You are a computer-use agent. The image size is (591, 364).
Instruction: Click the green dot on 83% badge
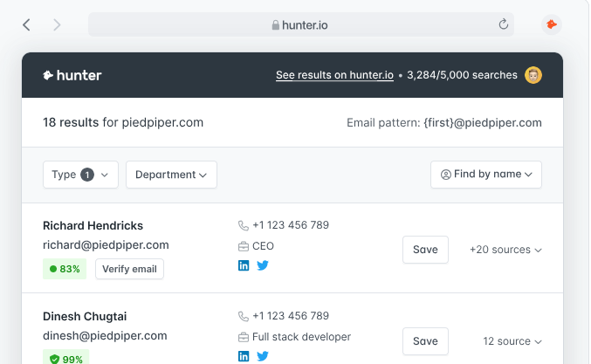(x=53, y=269)
